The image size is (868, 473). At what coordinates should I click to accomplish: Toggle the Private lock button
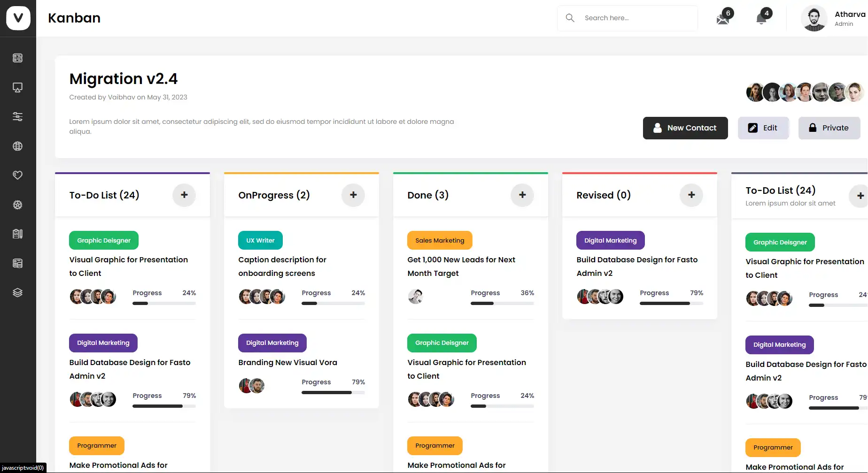click(829, 128)
